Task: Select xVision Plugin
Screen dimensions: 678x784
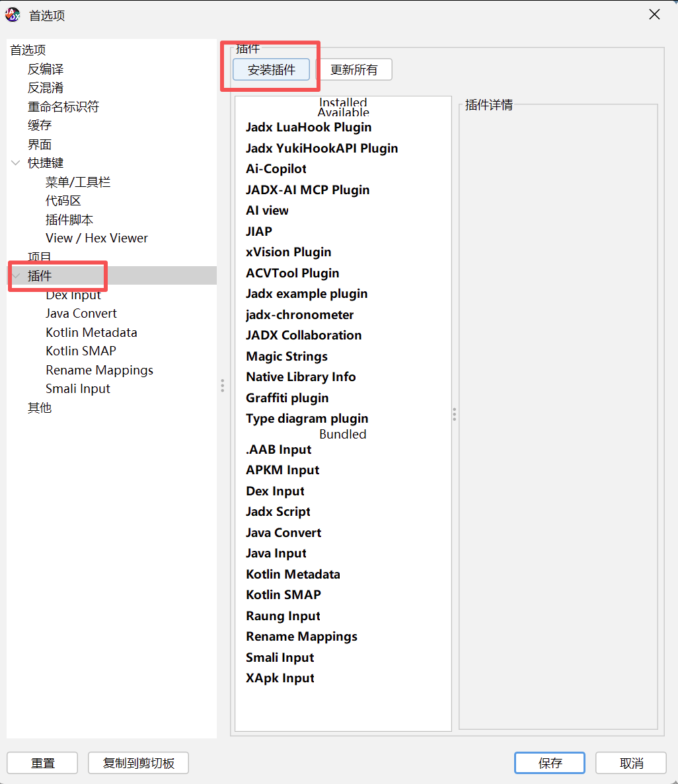Action: click(288, 252)
